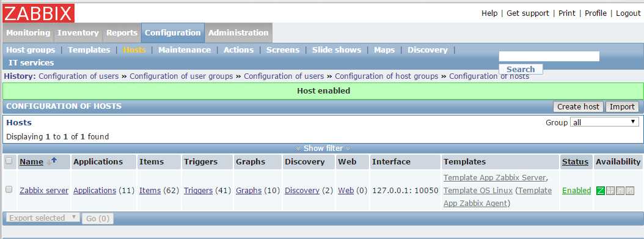Open history link Configuration of user groups
Image resolution: width=644 pixels, height=239 pixels.
(x=181, y=76)
